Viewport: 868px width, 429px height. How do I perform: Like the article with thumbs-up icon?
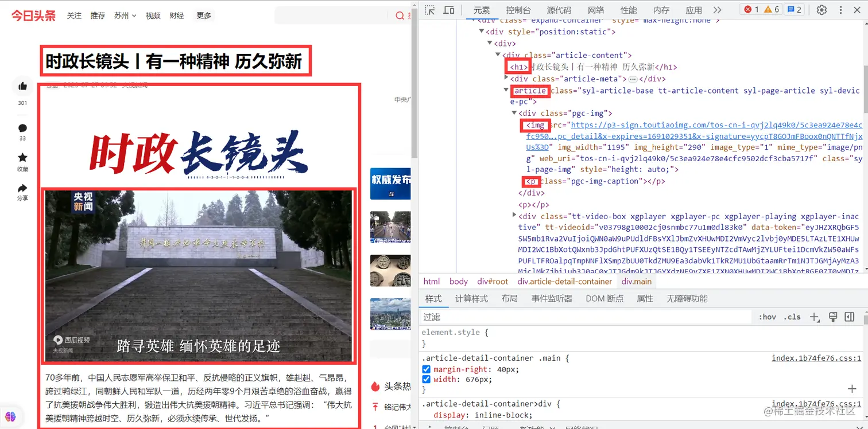click(x=23, y=86)
